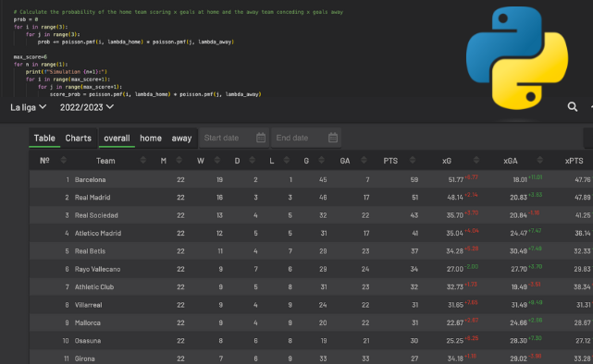593x364 pixels.
Task: Click the End date input field
Action: 306,138
